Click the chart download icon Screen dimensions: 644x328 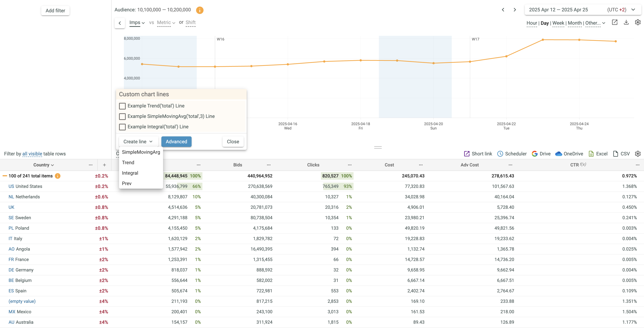tap(626, 23)
